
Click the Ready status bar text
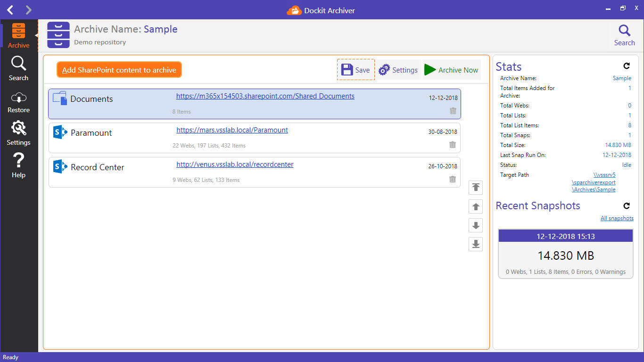point(11,357)
